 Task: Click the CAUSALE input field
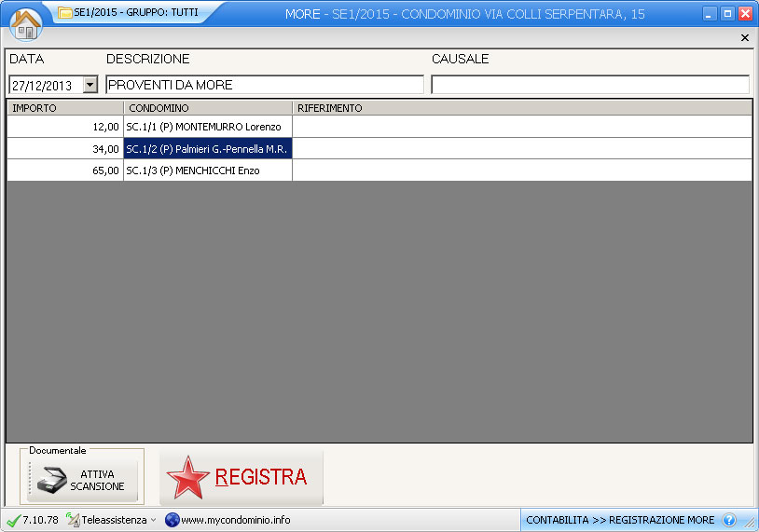(589, 85)
